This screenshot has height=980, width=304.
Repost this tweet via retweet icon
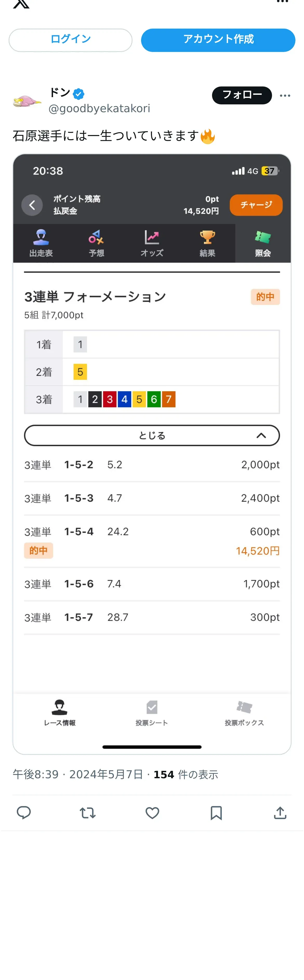(88, 813)
